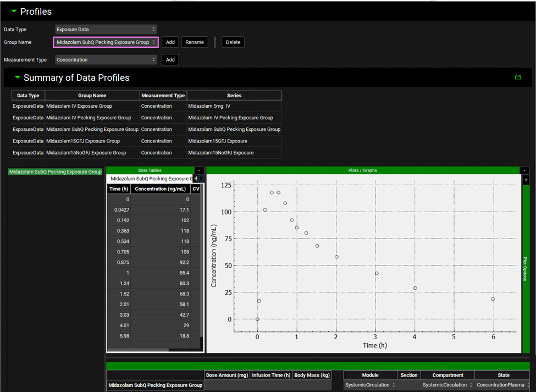Minimize the Plots / Graphs panel
The width and height of the screenshot is (536, 392).
click(526, 170)
